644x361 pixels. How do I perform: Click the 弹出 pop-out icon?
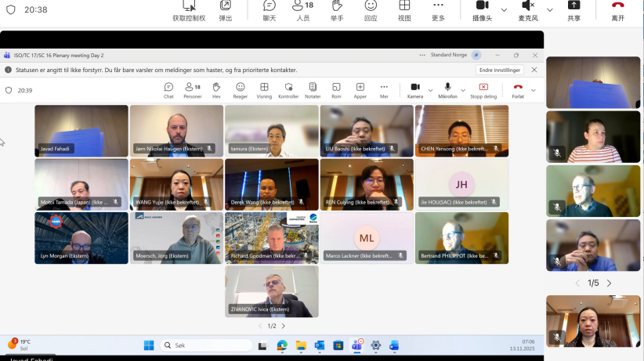tap(226, 5)
